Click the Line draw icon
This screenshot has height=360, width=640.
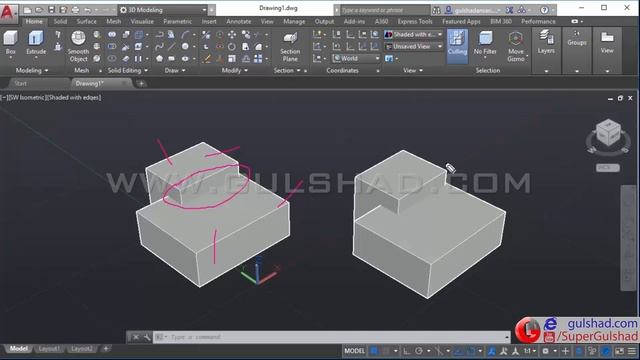tap(172, 47)
